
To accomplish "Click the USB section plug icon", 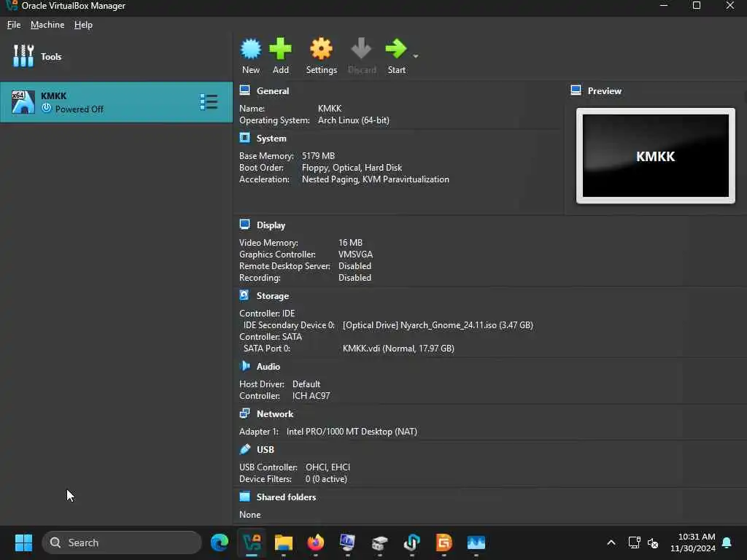I will 245,449.
